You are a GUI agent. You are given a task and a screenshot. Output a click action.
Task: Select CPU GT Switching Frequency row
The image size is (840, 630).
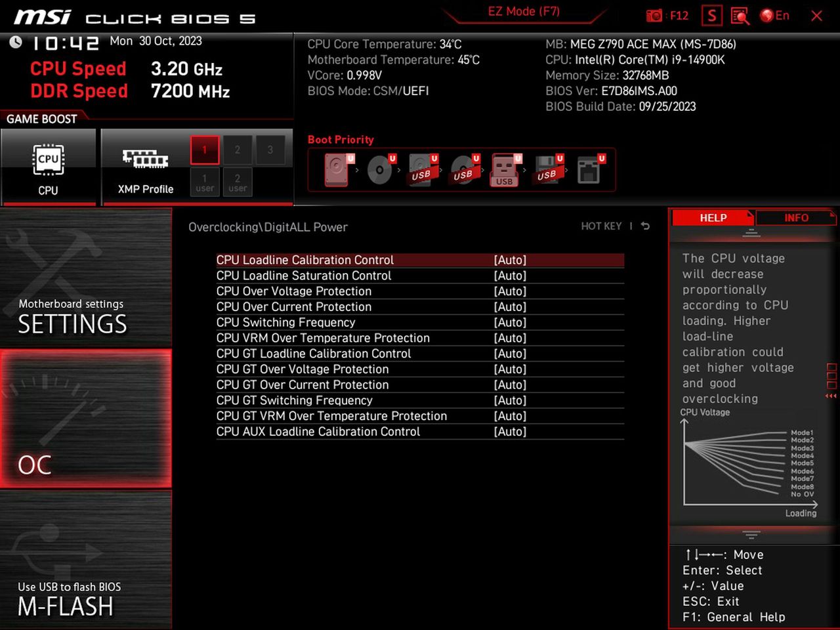pos(420,400)
